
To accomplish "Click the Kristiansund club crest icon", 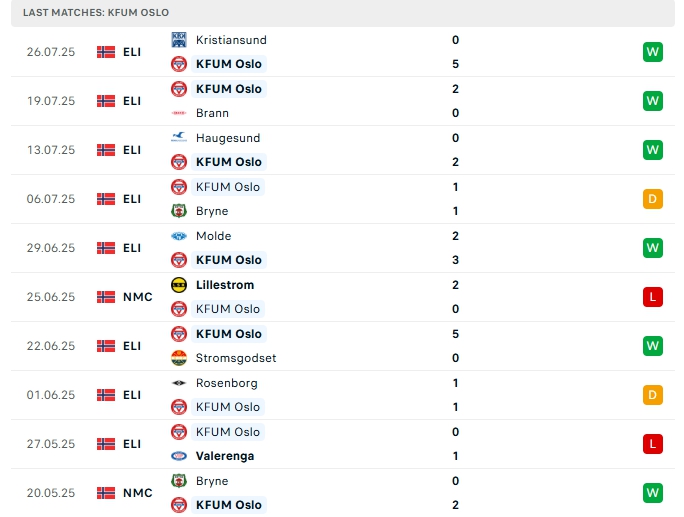I will click(179, 40).
